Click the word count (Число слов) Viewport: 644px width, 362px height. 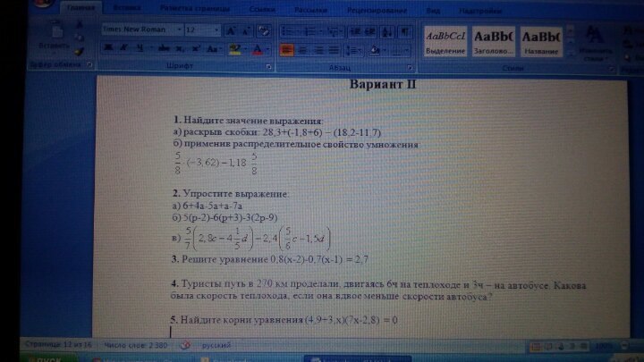click(x=136, y=345)
